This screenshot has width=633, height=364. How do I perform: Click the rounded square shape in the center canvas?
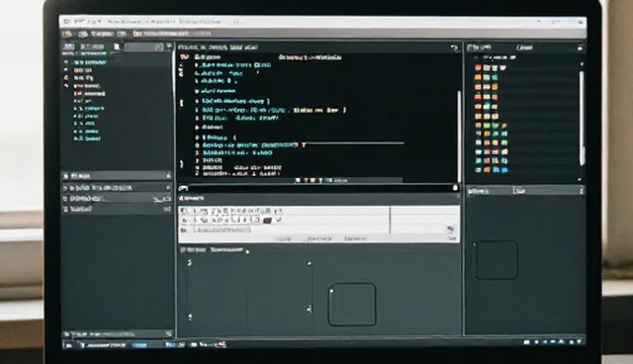pos(352,305)
